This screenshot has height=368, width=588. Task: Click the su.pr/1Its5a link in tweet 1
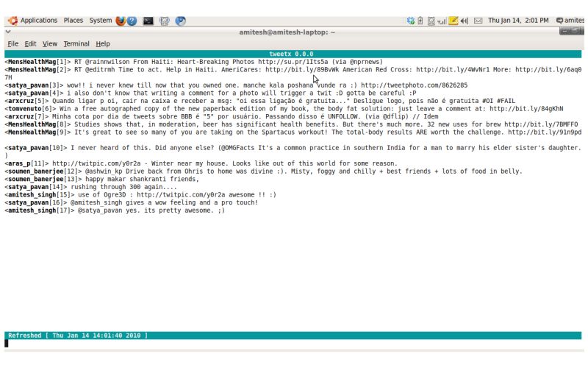pyautogui.click(x=293, y=62)
